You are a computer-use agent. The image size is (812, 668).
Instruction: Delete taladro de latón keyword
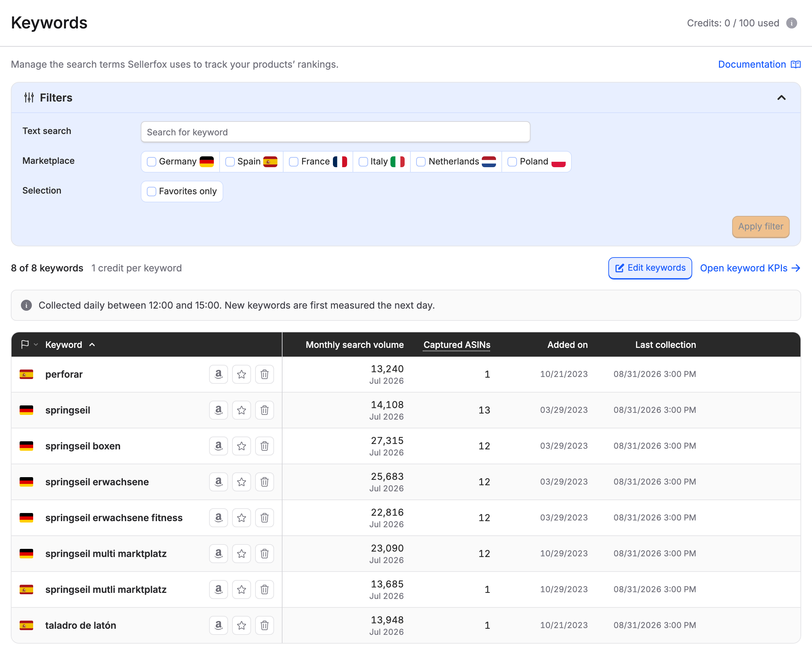coord(265,625)
